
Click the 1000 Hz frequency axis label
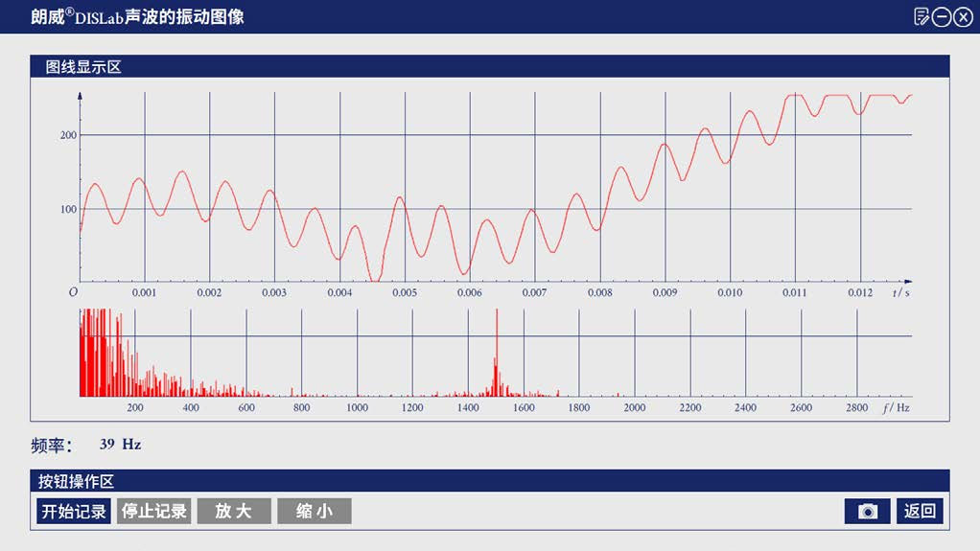click(x=358, y=408)
